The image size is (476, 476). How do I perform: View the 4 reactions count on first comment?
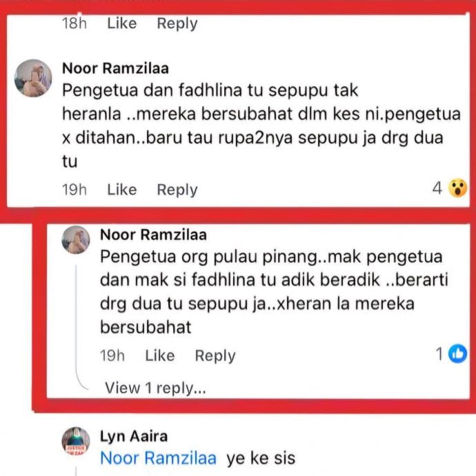pos(437,188)
